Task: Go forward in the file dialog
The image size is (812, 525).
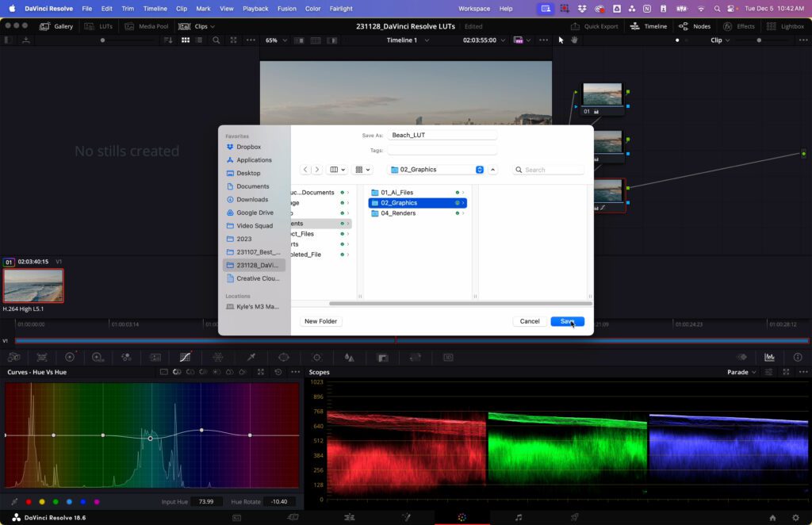Action: (x=317, y=170)
